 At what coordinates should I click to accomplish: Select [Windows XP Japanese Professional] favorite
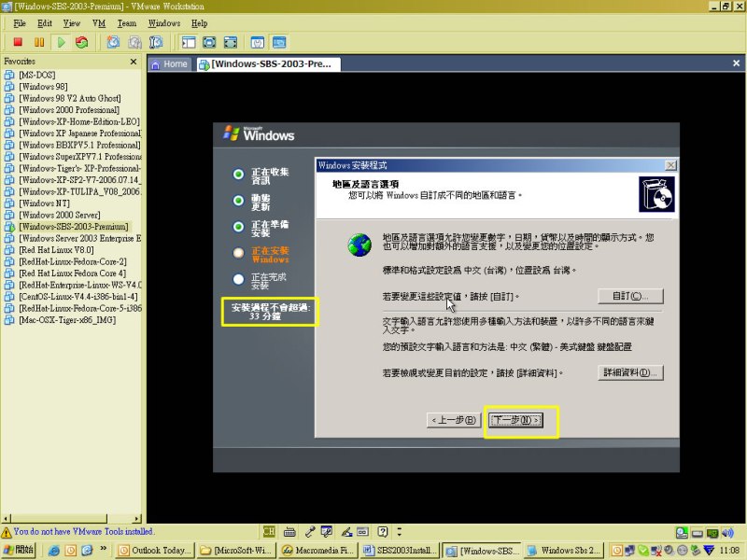79,133
